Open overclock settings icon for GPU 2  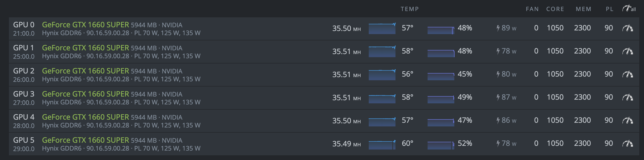pyautogui.click(x=628, y=74)
